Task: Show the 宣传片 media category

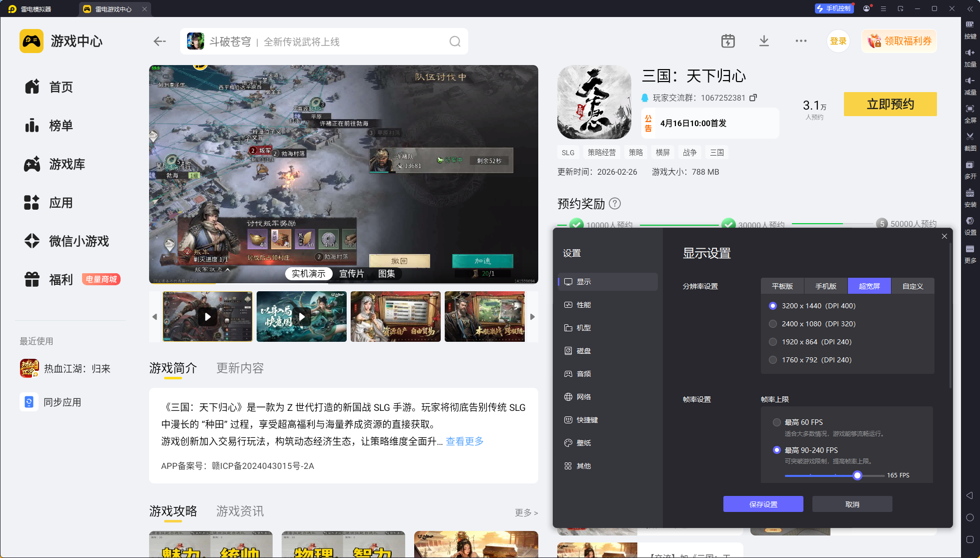Action: pyautogui.click(x=352, y=274)
